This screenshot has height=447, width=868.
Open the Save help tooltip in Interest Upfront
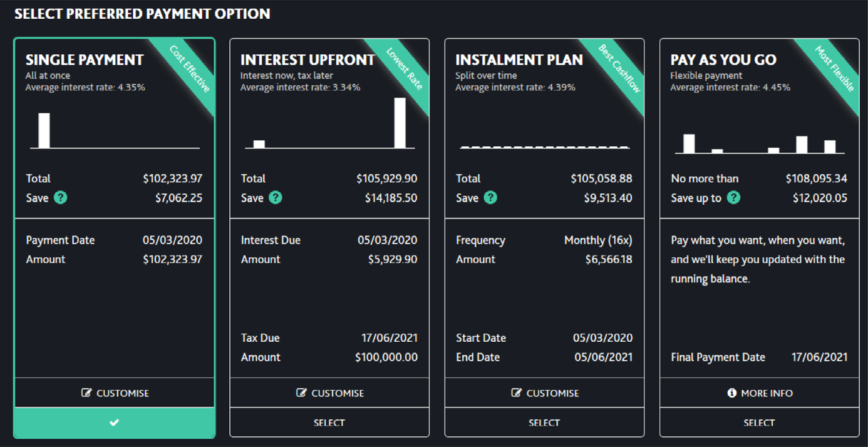(x=276, y=198)
